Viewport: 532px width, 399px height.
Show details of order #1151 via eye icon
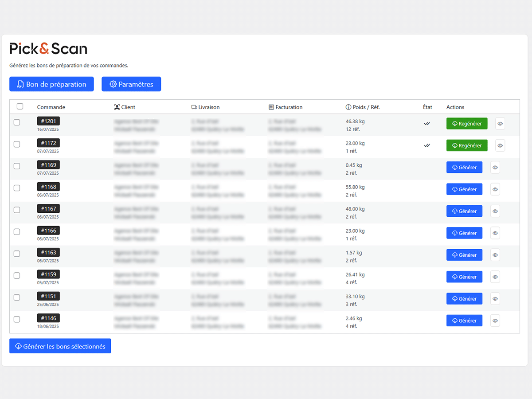click(495, 299)
